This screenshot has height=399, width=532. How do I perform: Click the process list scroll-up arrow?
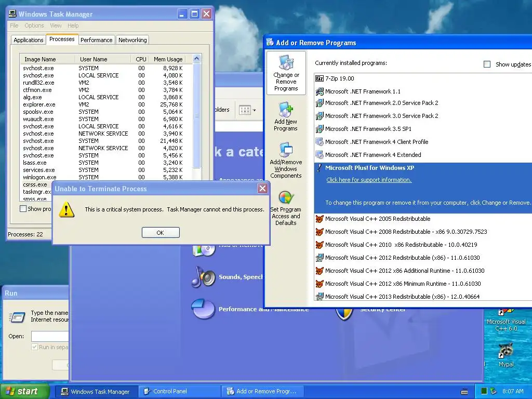pos(196,59)
